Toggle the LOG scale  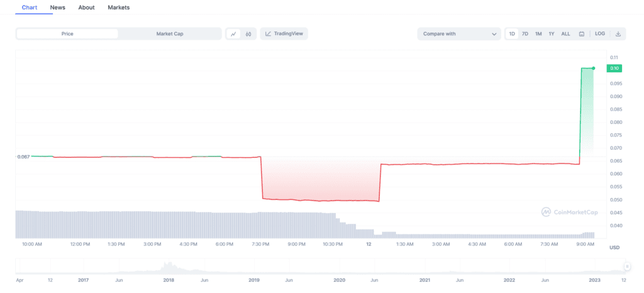point(599,34)
